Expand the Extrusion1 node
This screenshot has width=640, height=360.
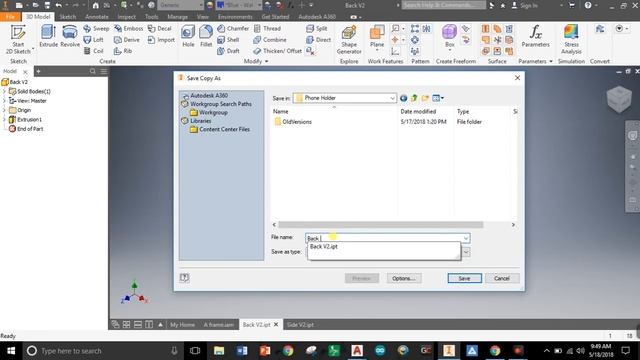[x=4, y=120]
